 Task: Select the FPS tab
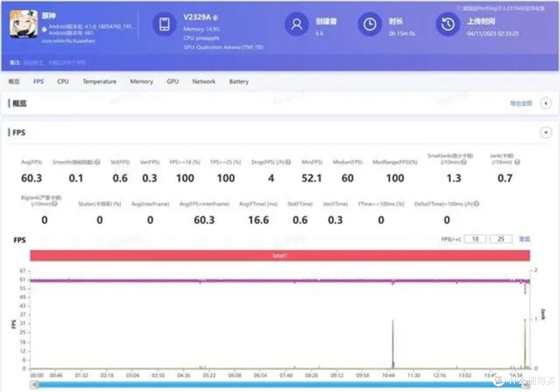[x=38, y=81]
